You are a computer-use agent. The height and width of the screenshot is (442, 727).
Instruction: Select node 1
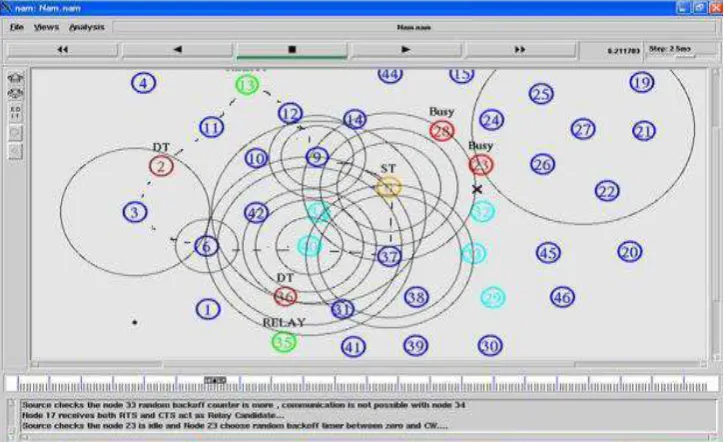208,309
